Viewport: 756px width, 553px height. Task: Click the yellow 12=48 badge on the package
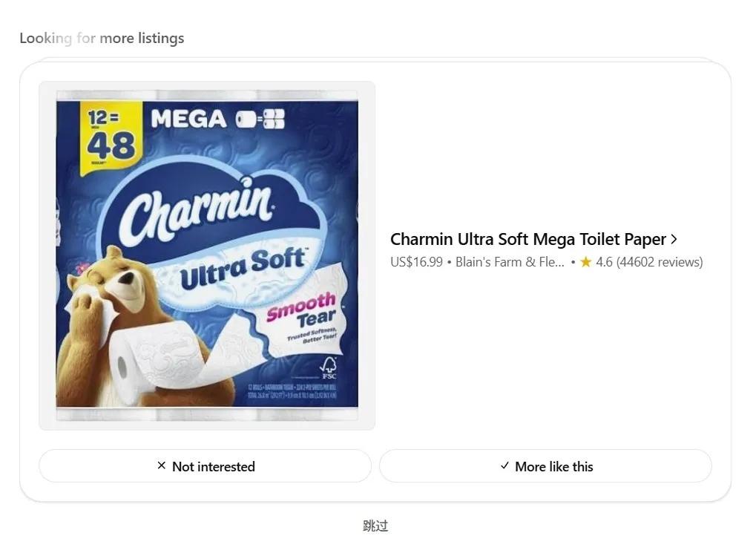pos(110,138)
